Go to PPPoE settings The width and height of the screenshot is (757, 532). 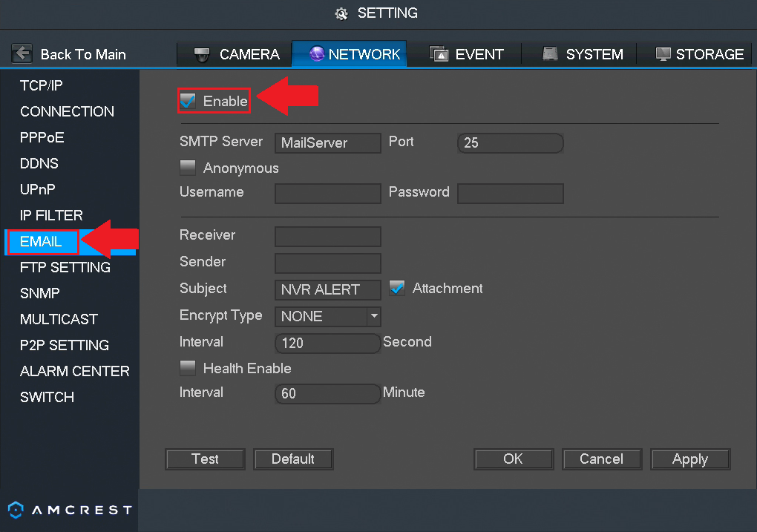tap(42, 137)
